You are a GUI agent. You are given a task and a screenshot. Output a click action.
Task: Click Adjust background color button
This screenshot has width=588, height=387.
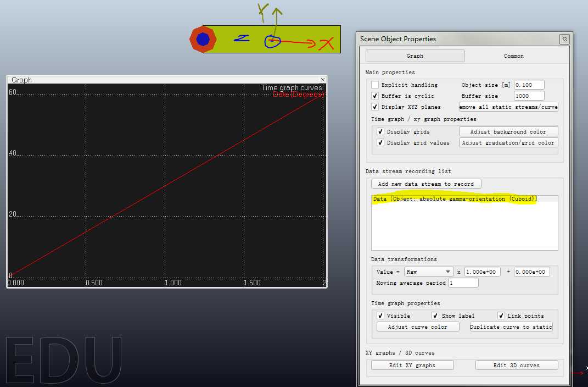(508, 132)
